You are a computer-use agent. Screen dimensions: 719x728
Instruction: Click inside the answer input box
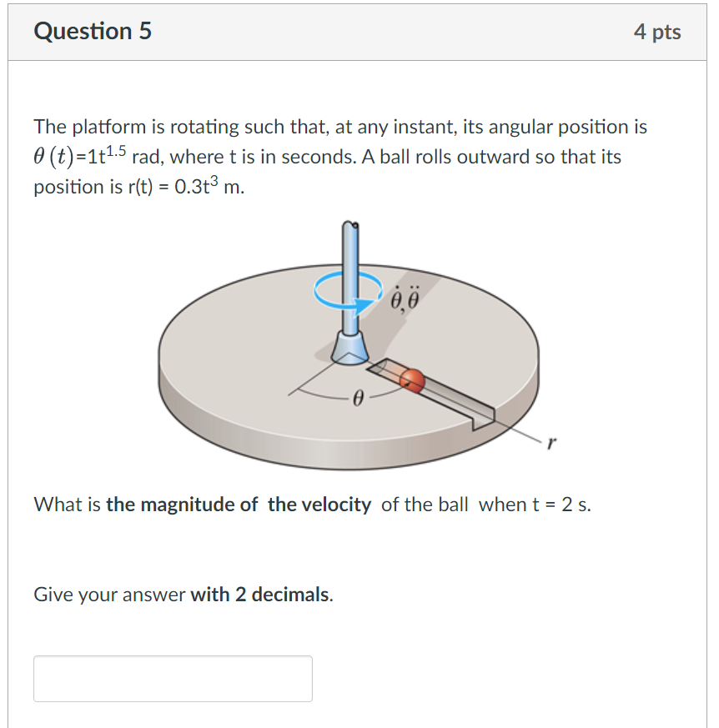[173, 678]
